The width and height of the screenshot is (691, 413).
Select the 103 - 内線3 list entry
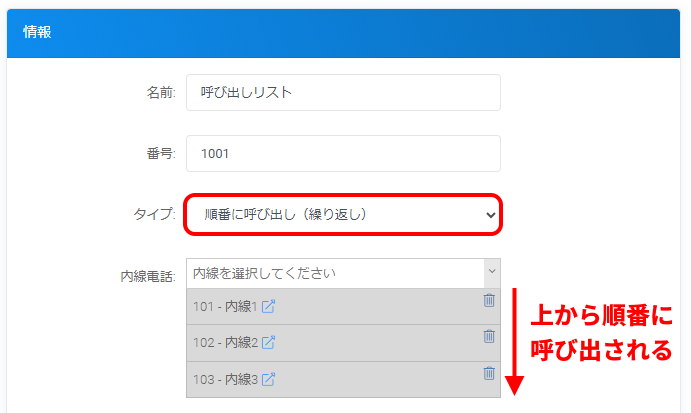(225, 379)
